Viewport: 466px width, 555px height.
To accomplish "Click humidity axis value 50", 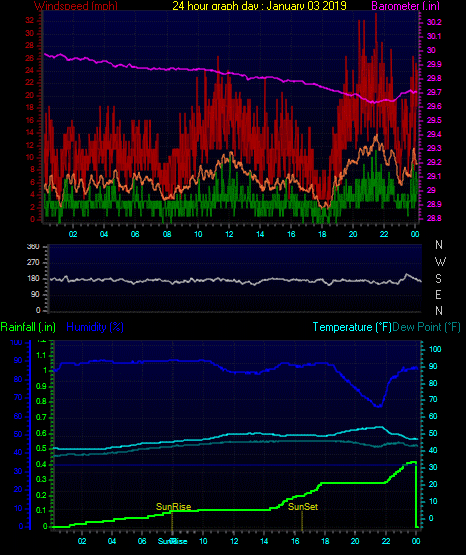I will (x=18, y=434).
